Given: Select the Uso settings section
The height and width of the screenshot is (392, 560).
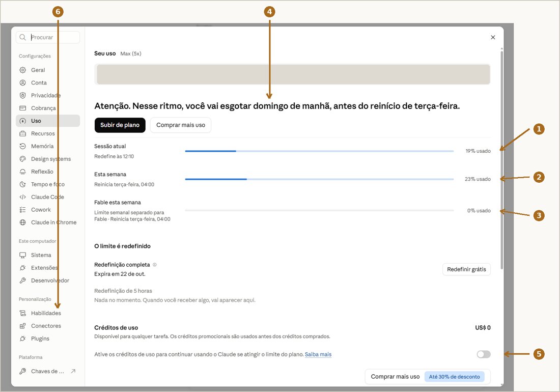Looking at the screenshot, I should coord(48,121).
